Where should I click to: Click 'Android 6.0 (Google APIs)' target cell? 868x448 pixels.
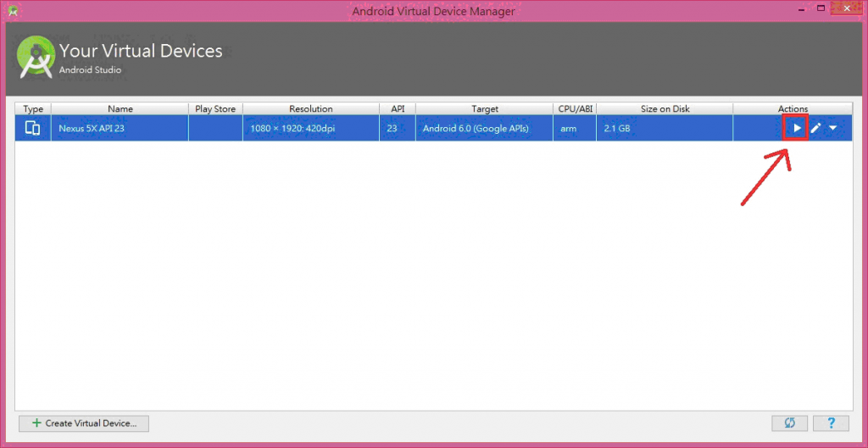pyautogui.click(x=484, y=129)
